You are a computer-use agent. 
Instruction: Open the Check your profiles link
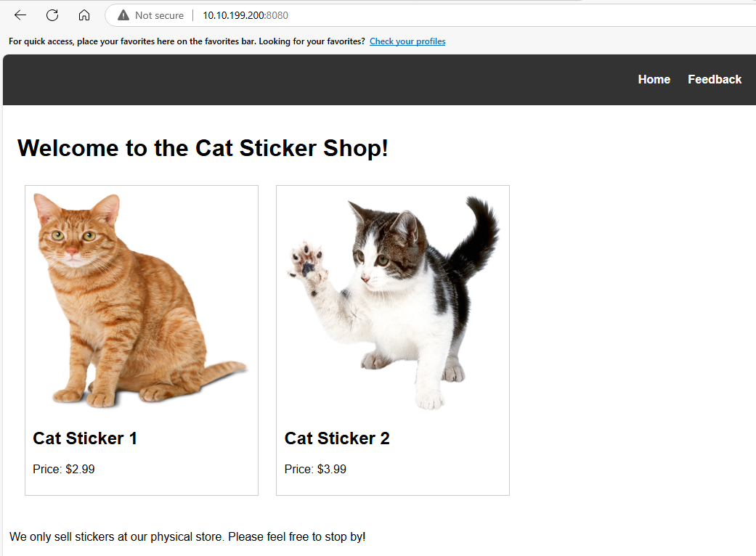click(x=407, y=41)
